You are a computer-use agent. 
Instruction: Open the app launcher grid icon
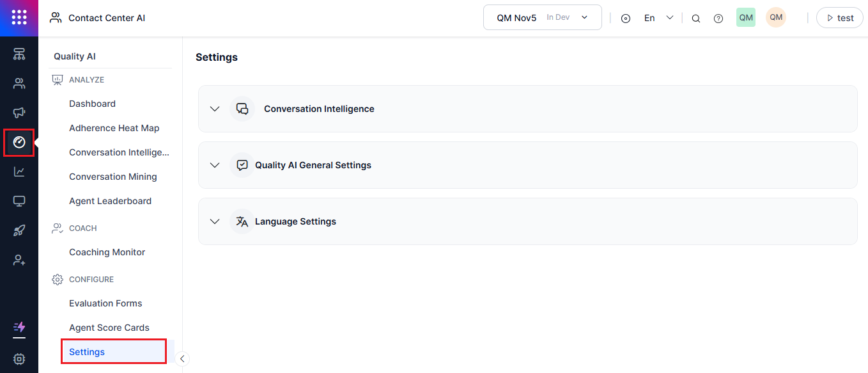[19, 17]
